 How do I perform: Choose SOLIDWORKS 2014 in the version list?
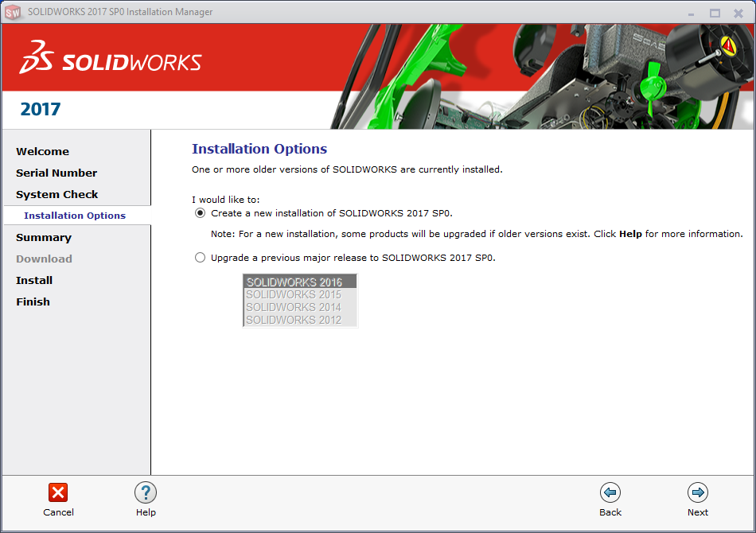(x=300, y=307)
